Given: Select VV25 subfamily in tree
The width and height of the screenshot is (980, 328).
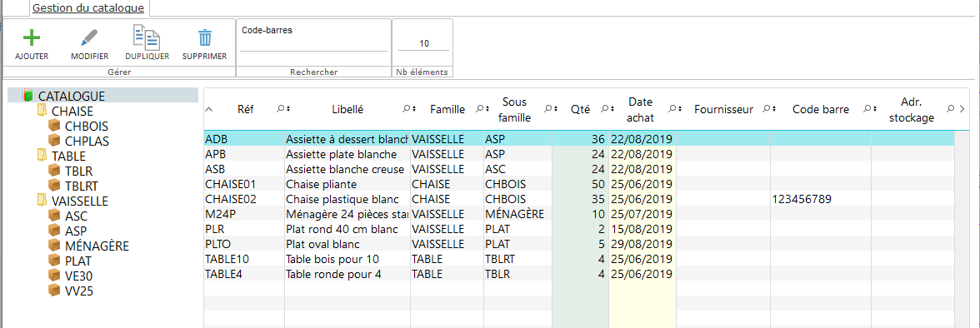Looking at the screenshot, I should pyautogui.click(x=79, y=291).
